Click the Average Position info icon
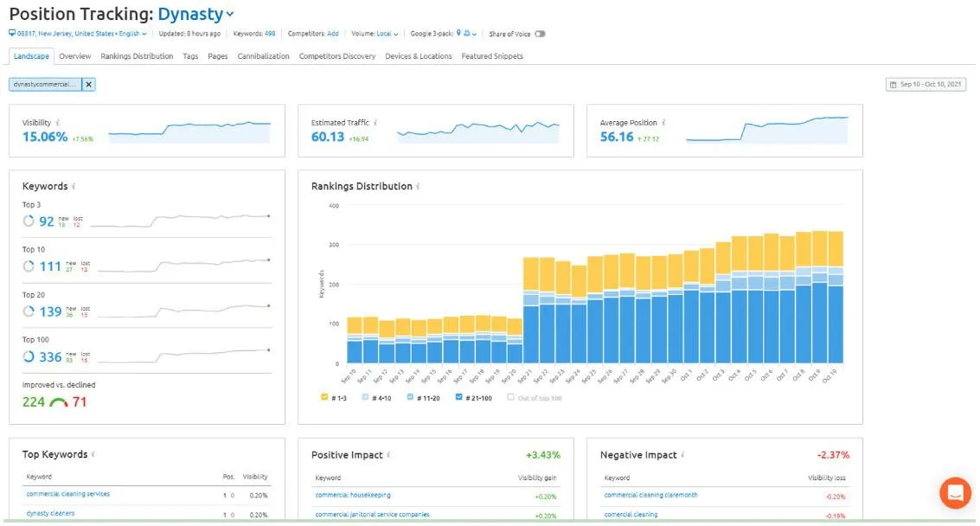 coord(663,123)
